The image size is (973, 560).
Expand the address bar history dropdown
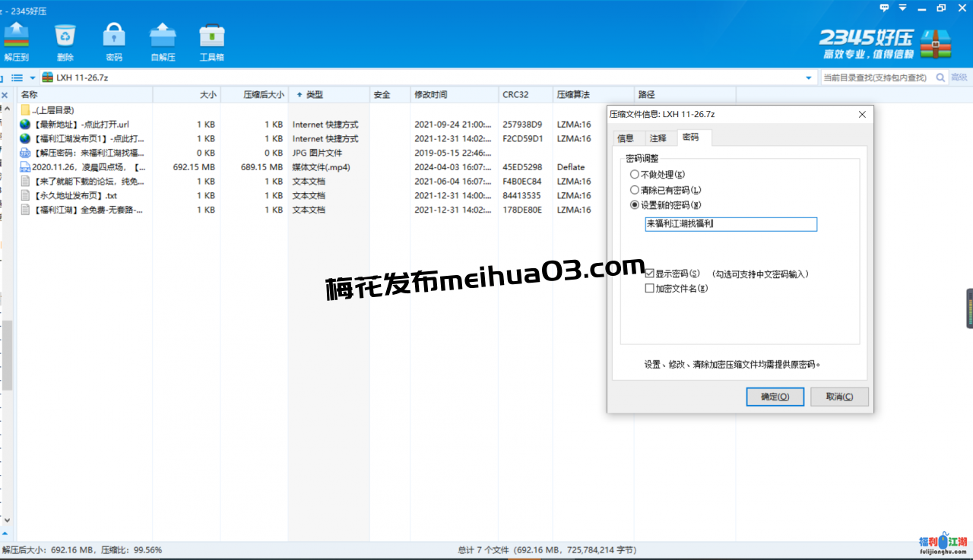[808, 78]
